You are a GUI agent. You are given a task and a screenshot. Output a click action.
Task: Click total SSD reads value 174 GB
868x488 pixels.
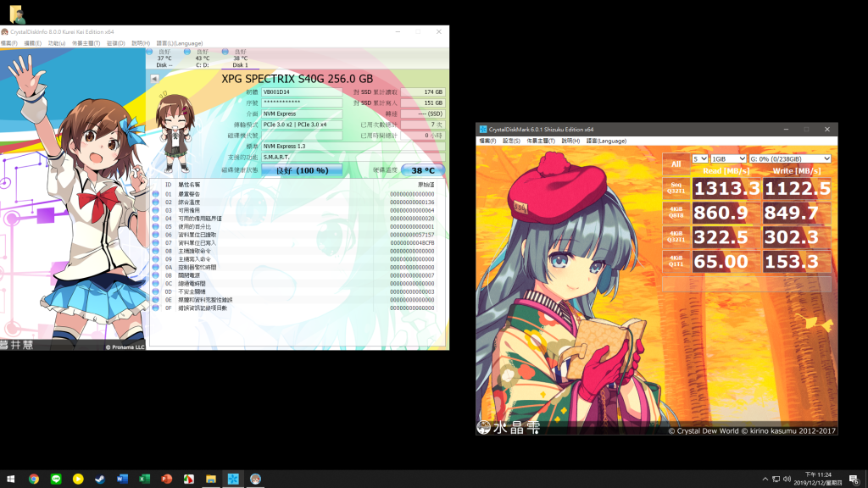click(423, 91)
